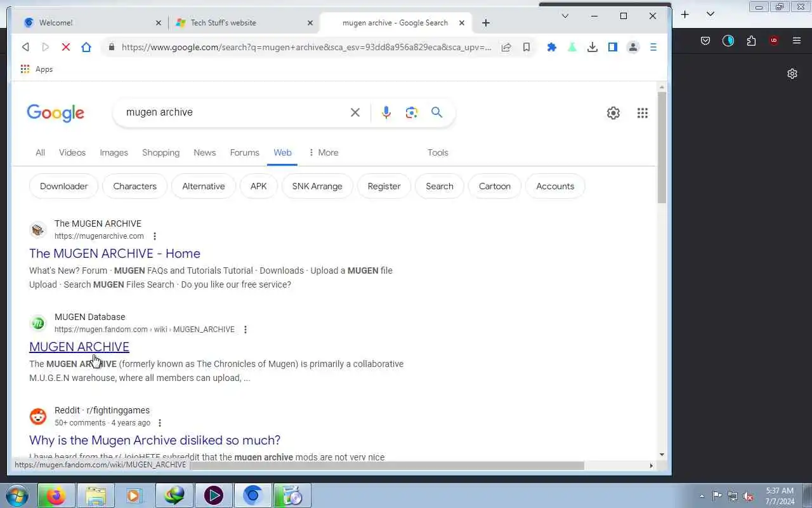Click the share icon in address bar
Screen dimensions: 812x508
[506, 47]
